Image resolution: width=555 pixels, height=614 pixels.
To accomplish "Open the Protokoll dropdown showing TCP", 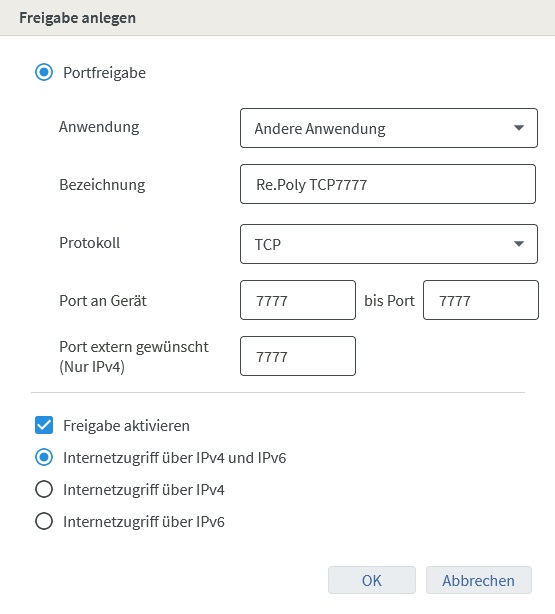I will pos(389,244).
